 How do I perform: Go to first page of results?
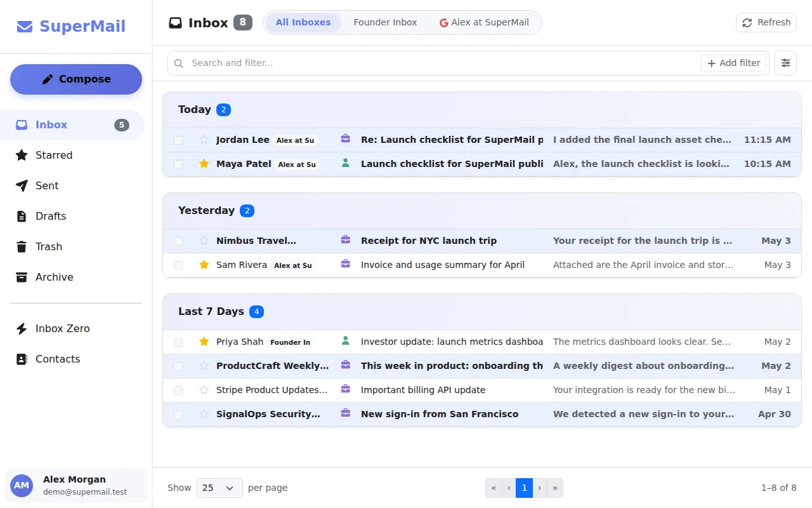tap(494, 488)
